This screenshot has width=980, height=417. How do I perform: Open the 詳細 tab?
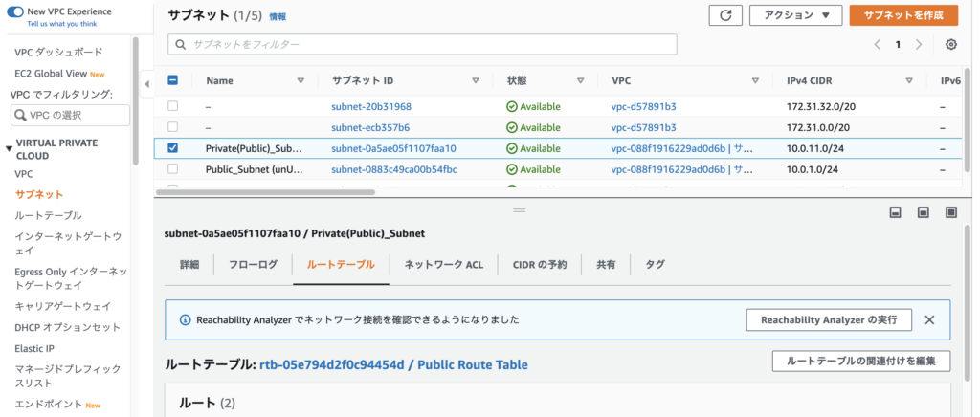pyautogui.click(x=189, y=265)
